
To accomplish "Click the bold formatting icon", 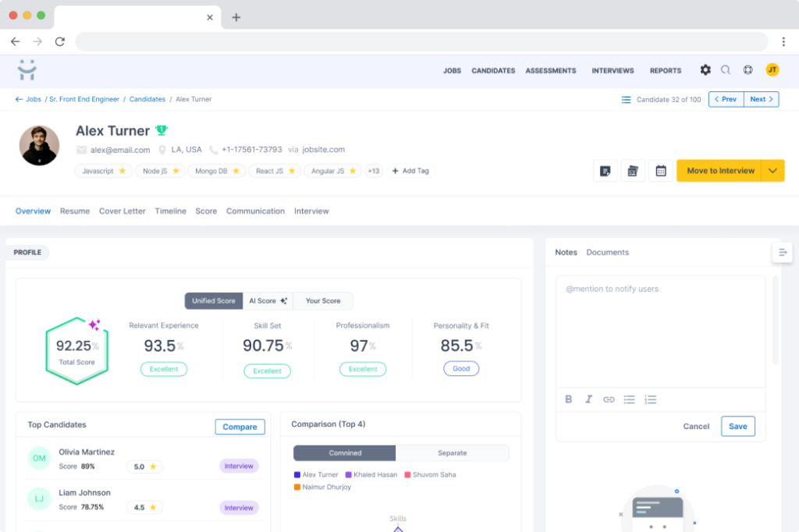I will coord(568,399).
